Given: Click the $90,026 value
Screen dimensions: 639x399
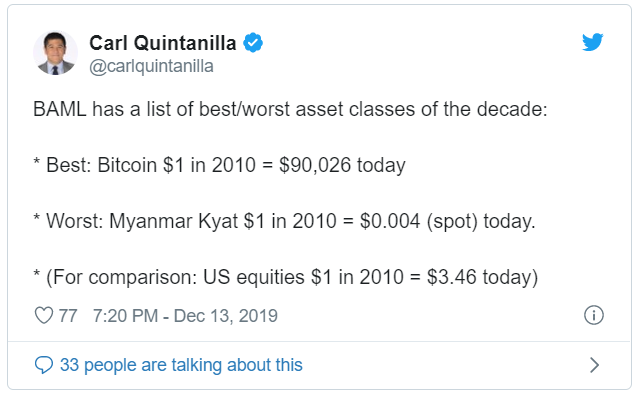Looking at the screenshot, I should [315, 165].
